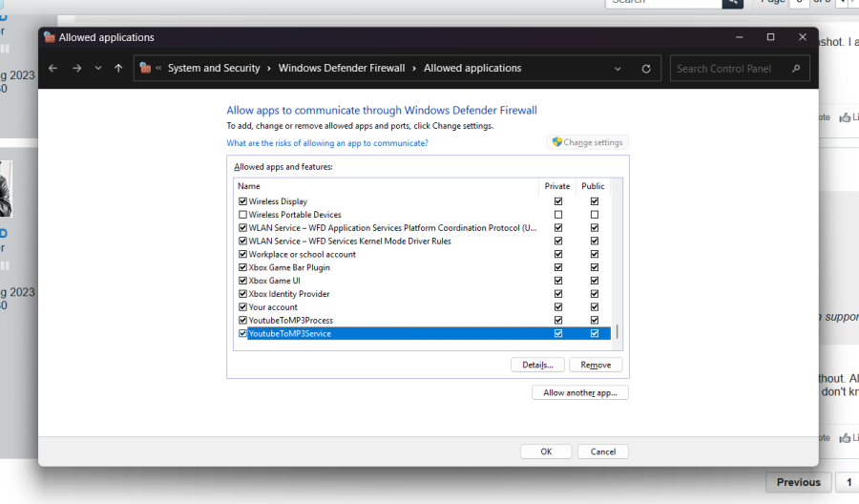The image size is (859, 504).
Task: Open the risks of allowing apps link
Action: [x=326, y=143]
